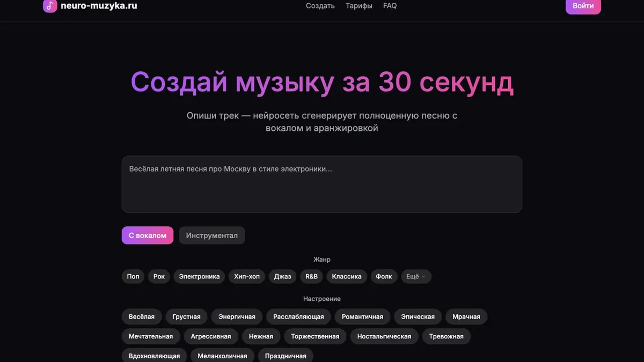The width and height of the screenshot is (644, 362).
Task: Pick the Меланхоличная mood chip
Action: tap(222, 356)
